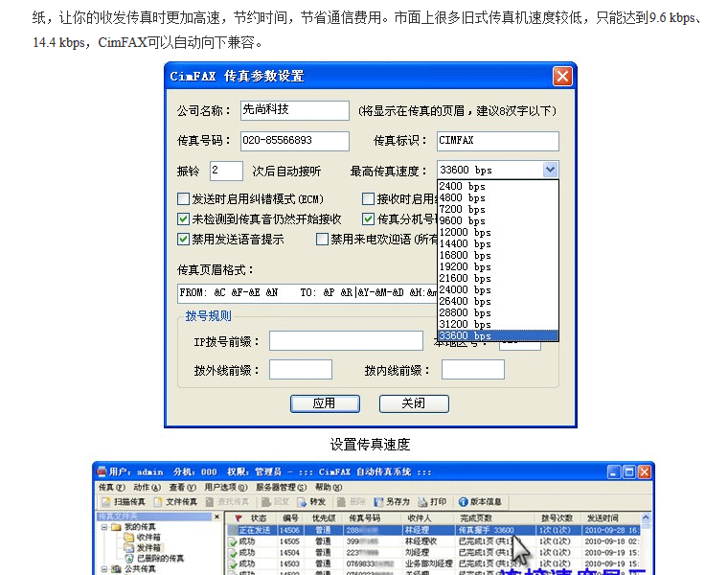Viewport: 728px width, 575px height.
Task: Open the 服务器管理(S) menu
Action: click(282, 487)
